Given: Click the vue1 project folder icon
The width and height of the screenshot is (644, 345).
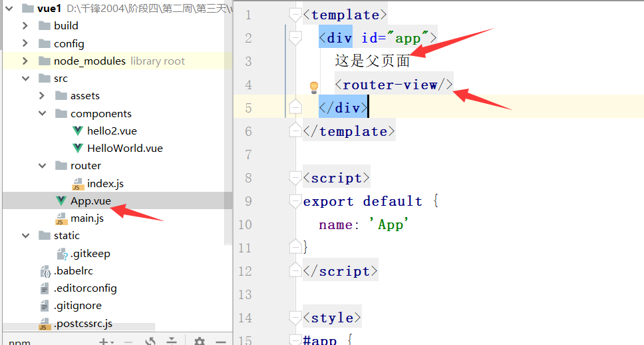Looking at the screenshot, I should tap(27, 8).
